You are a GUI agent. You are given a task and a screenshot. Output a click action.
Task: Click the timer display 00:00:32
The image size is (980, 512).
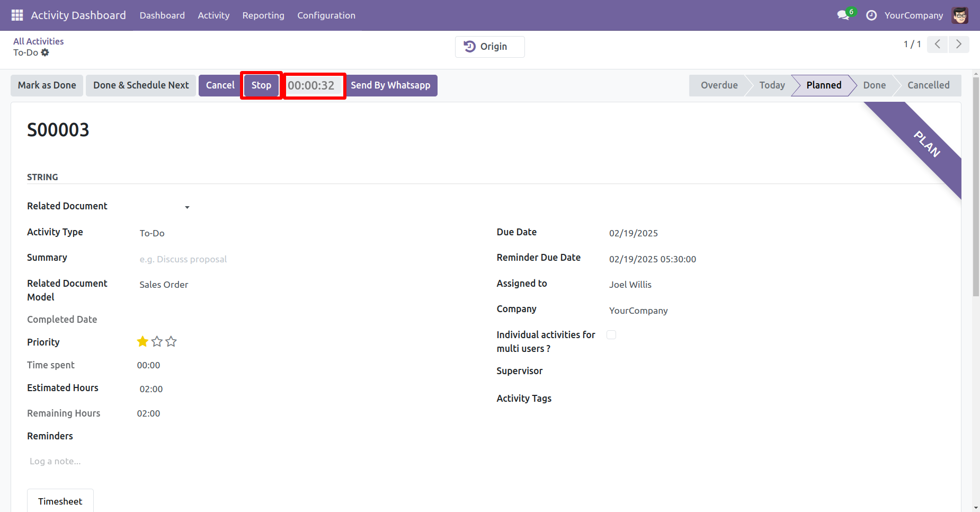(311, 85)
